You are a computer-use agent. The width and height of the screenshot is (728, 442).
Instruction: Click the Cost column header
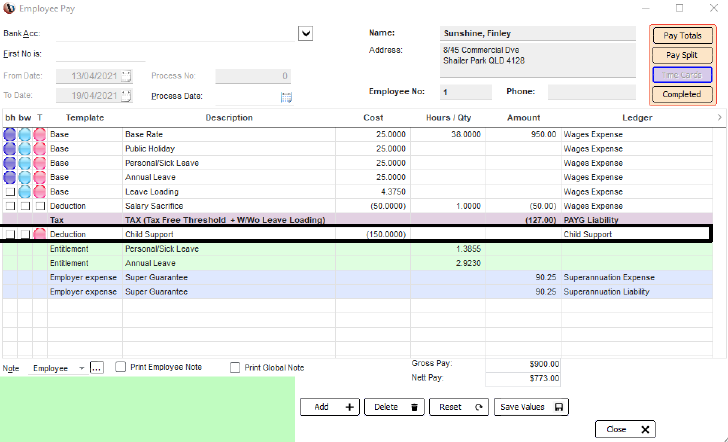(x=373, y=118)
